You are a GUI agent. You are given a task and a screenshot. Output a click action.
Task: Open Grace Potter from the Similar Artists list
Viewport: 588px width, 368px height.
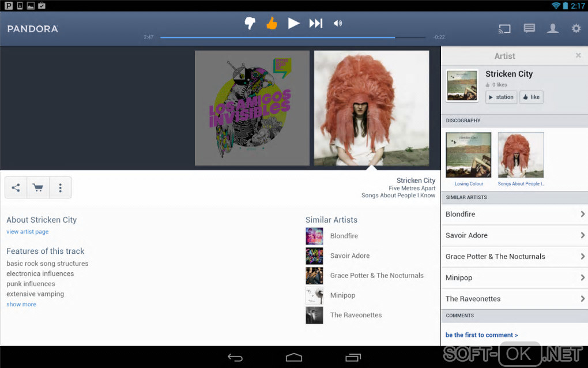tap(377, 276)
